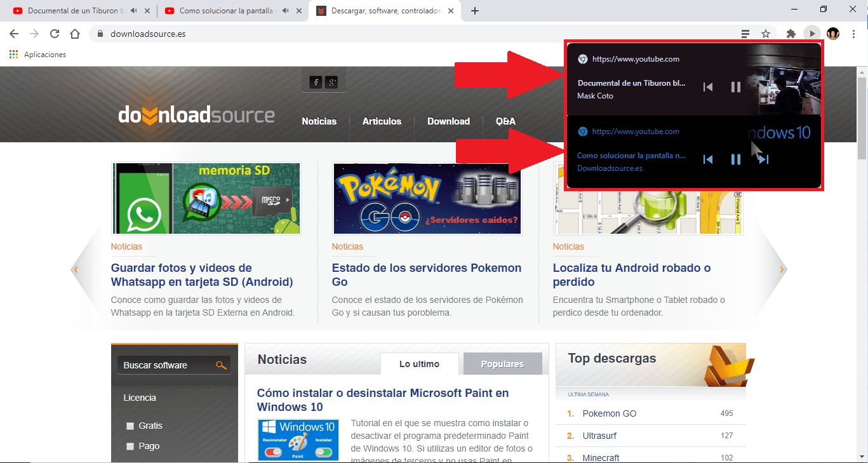Click the reader list icon left of star

click(x=745, y=34)
